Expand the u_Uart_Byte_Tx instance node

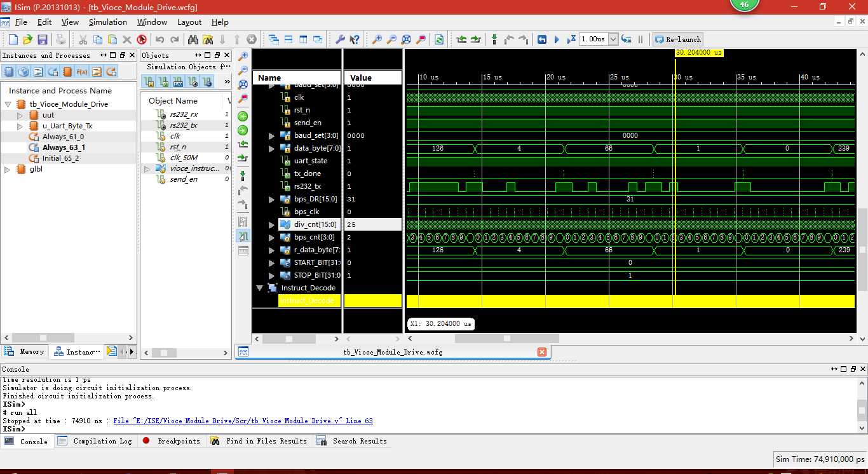(x=20, y=126)
